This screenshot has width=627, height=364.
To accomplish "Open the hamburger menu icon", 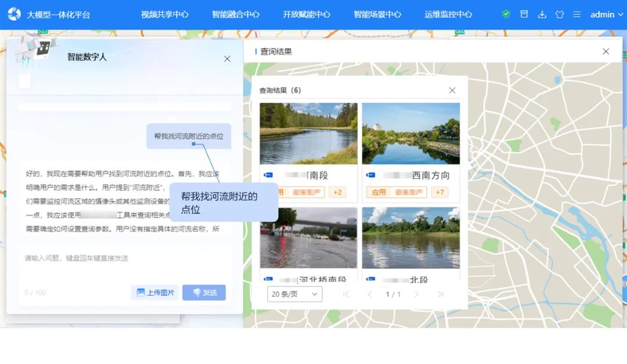I will 576,15.
